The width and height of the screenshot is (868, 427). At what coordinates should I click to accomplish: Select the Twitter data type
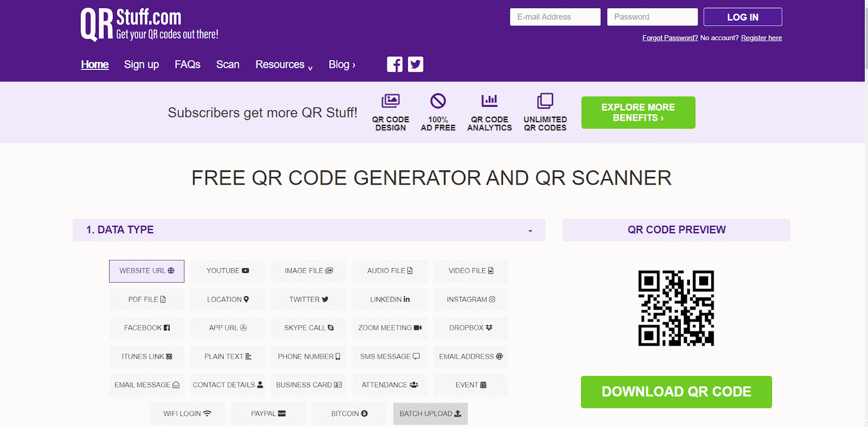(309, 299)
